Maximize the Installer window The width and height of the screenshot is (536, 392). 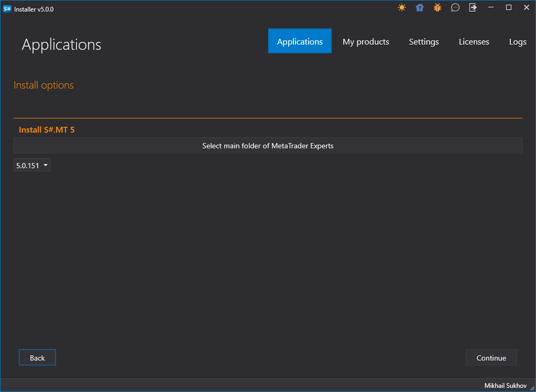509,7
